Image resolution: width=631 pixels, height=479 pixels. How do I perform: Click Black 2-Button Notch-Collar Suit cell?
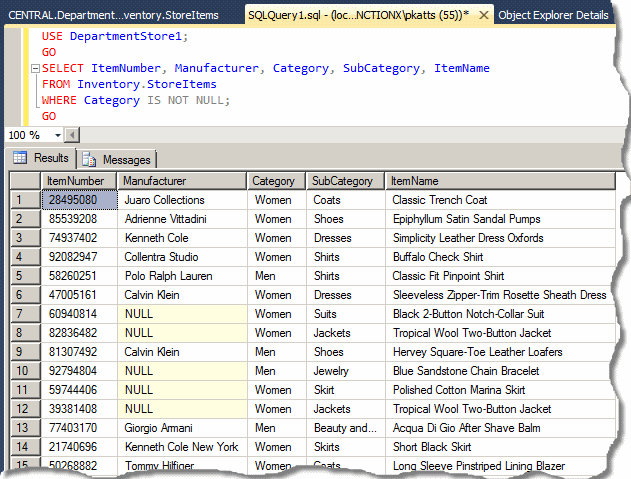[500, 314]
